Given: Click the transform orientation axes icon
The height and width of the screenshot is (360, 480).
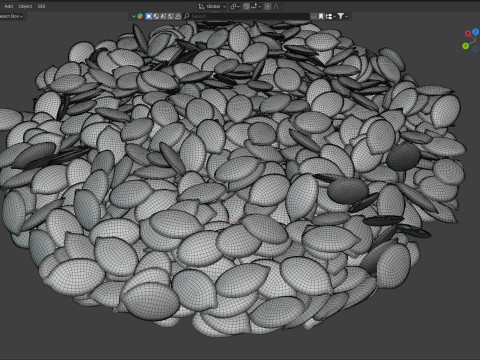Looking at the screenshot, I should [x=201, y=6].
